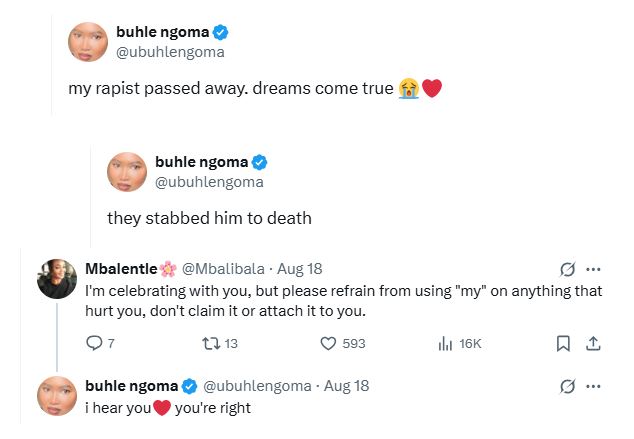Screen dimensions: 634x439
Task: Like Mbalentle's reply with the heart icon
Action: (327, 343)
